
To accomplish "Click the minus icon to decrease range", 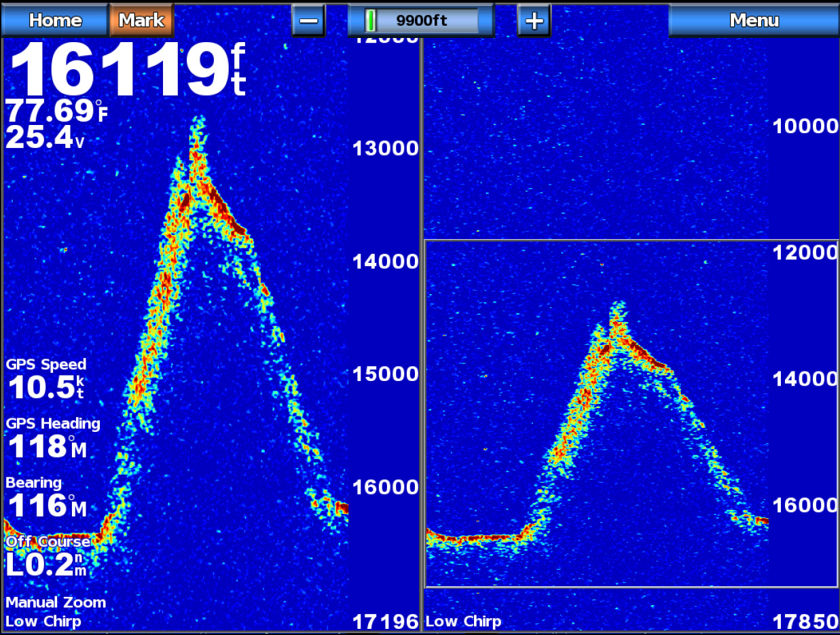I will click(308, 20).
